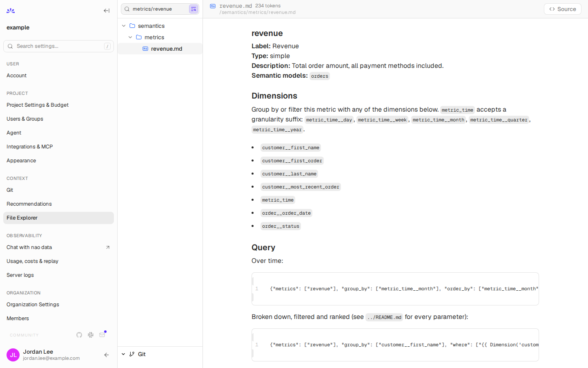This screenshot has width=588, height=368.
Task: Open Users & Groups page
Action: pos(58,119)
